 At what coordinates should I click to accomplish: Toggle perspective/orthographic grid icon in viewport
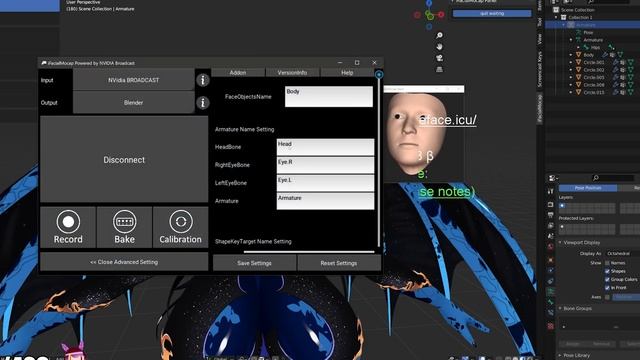439,69
